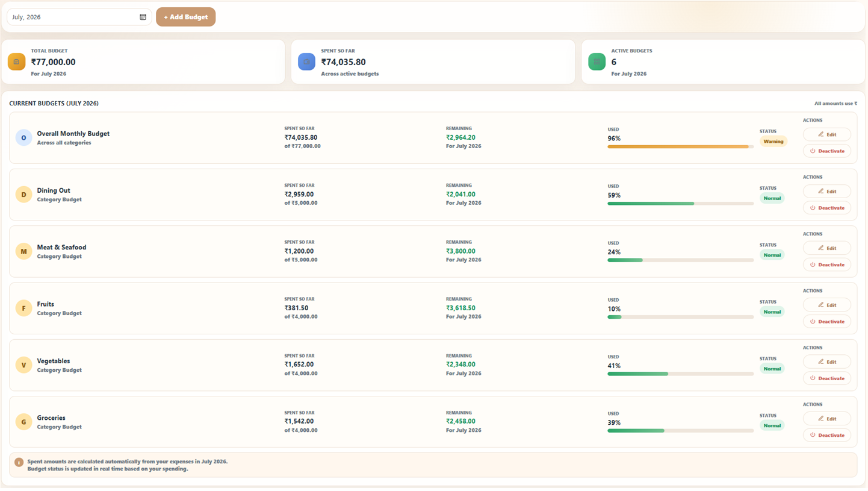Click the info icon in the footer note
Image resolution: width=868 pixels, height=491 pixels.
[x=19, y=462]
